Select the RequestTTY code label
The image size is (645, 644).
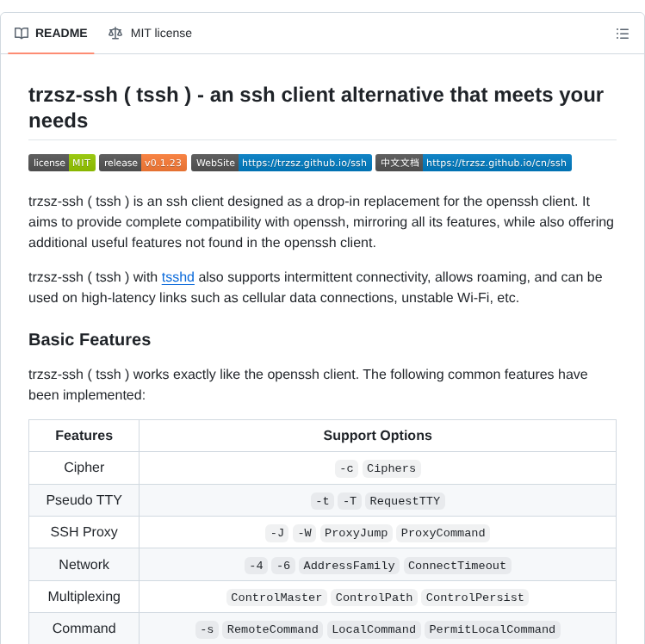[x=404, y=501]
